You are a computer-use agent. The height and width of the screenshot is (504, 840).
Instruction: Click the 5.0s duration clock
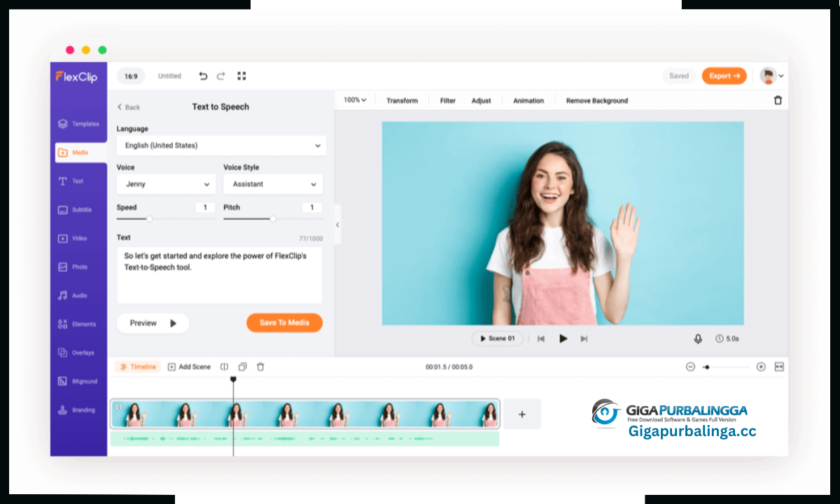click(x=727, y=339)
